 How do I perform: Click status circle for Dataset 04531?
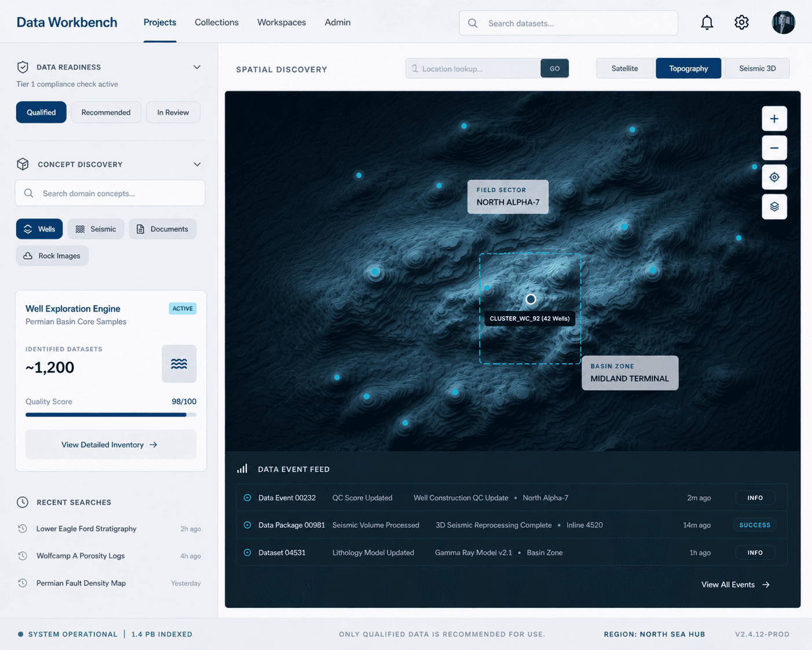247,553
